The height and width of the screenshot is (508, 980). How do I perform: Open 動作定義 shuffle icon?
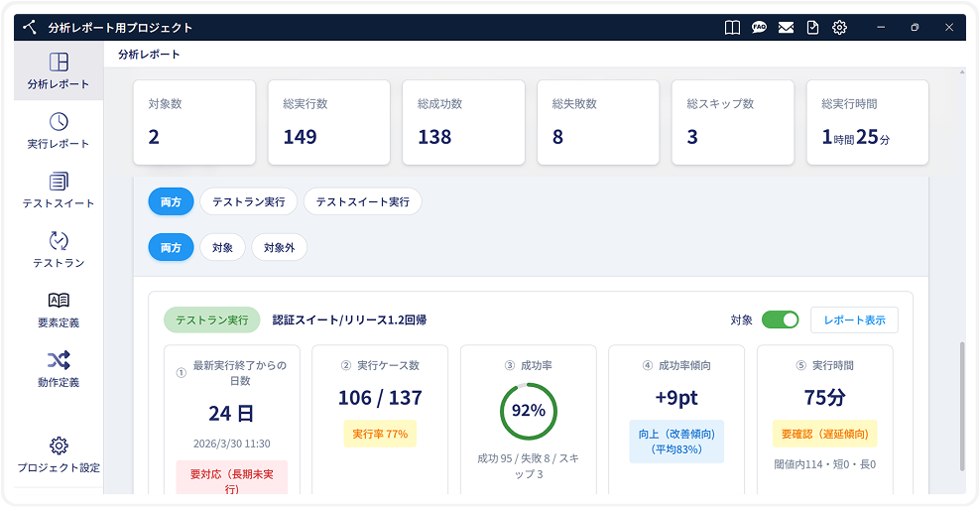pyautogui.click(x=59, y=360)
